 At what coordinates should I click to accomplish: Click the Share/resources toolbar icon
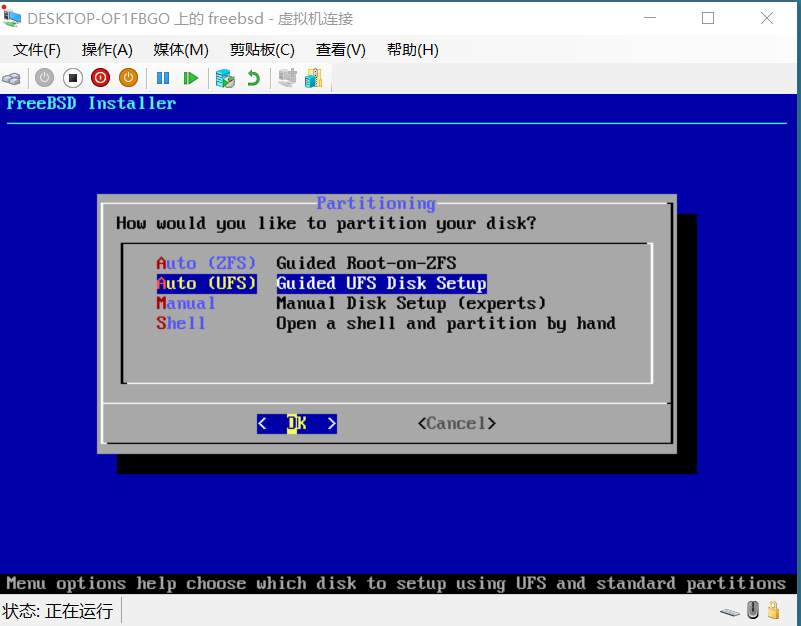tap(314, 78)
